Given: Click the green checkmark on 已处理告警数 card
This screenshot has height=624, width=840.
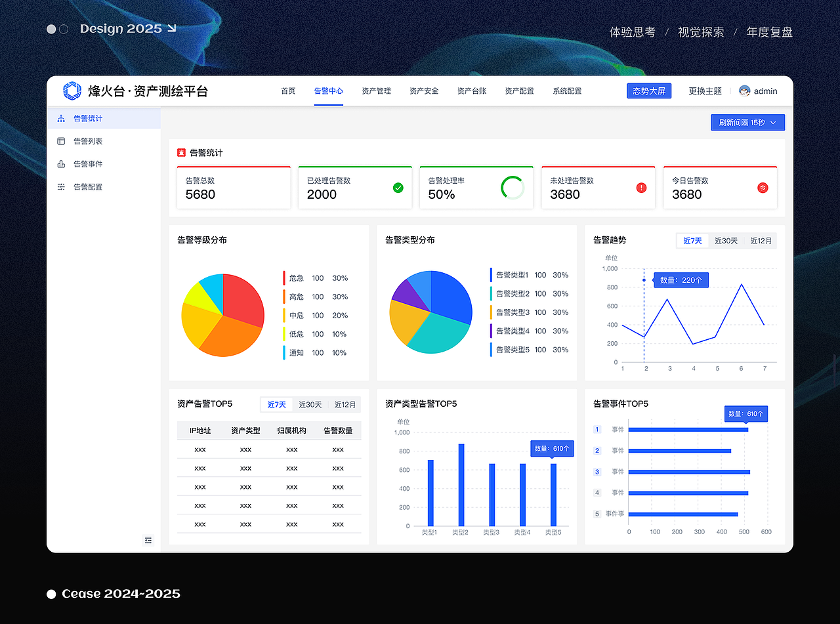Looking at the screenshot, I should click(398, 188).
